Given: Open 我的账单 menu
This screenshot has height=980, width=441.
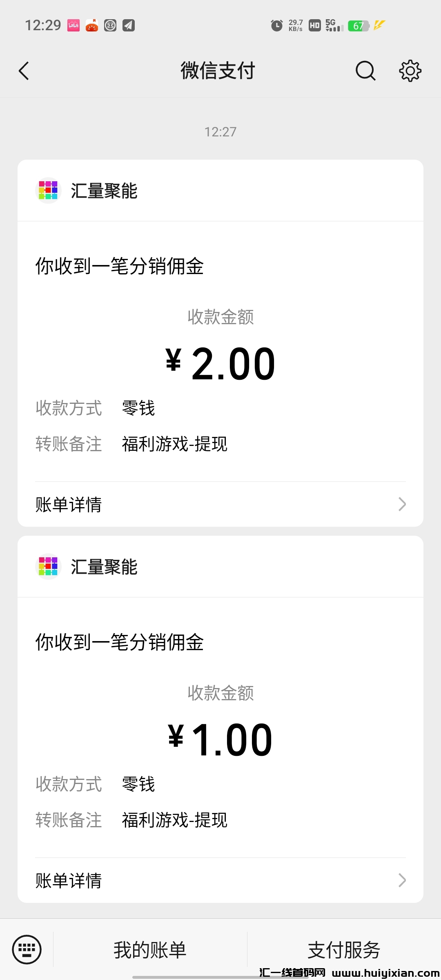Looking at the screenshot, I should click(x=150, y=950).
